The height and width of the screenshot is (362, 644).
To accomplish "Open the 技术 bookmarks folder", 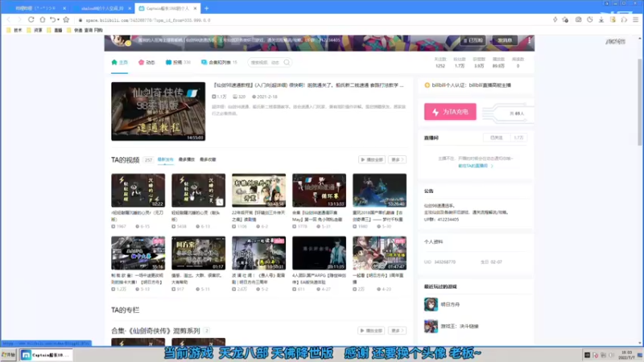I will click(x=14, y=31).
